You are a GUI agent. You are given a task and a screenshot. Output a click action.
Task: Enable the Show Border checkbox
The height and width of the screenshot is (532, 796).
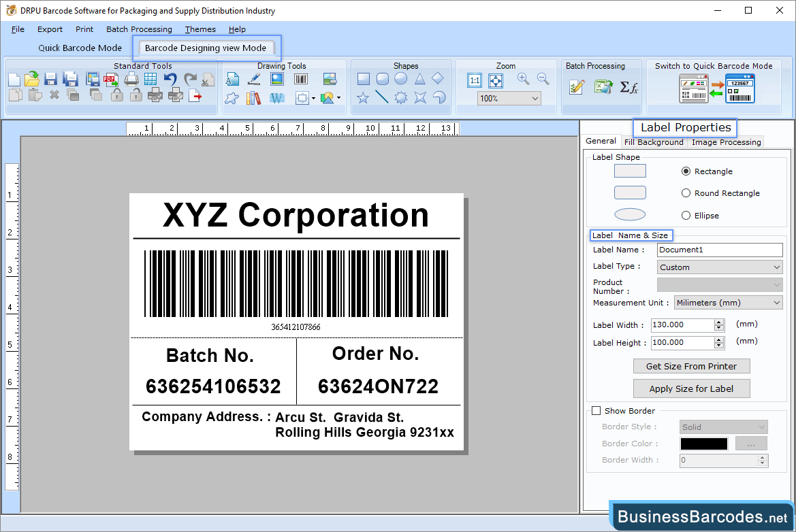[596, 411]
